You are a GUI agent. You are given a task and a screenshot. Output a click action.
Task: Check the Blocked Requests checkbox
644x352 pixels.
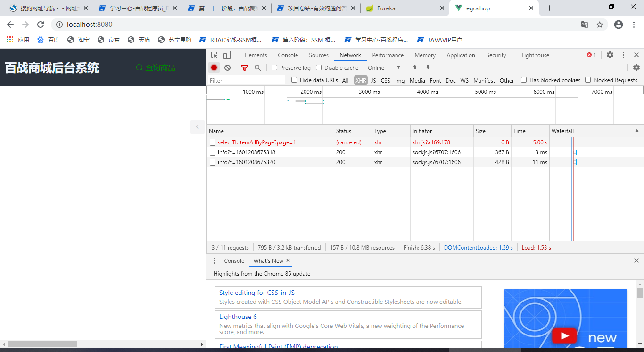coord(588,80)
